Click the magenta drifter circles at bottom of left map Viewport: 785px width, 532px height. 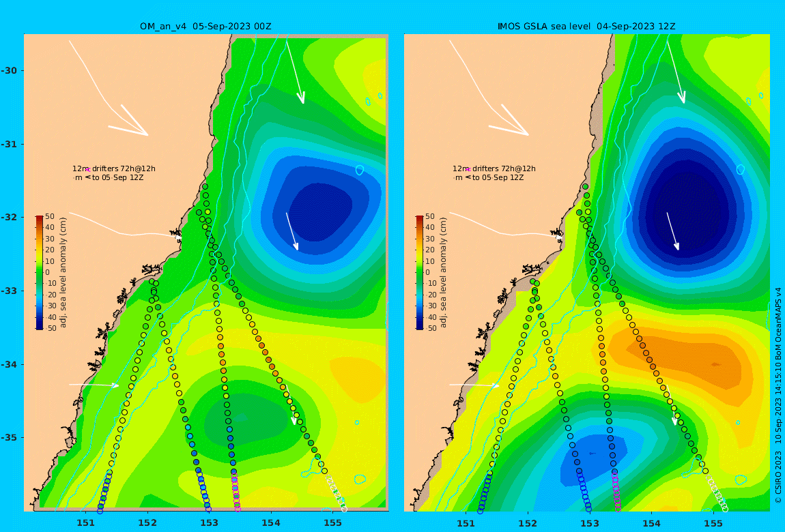point(235,492)
